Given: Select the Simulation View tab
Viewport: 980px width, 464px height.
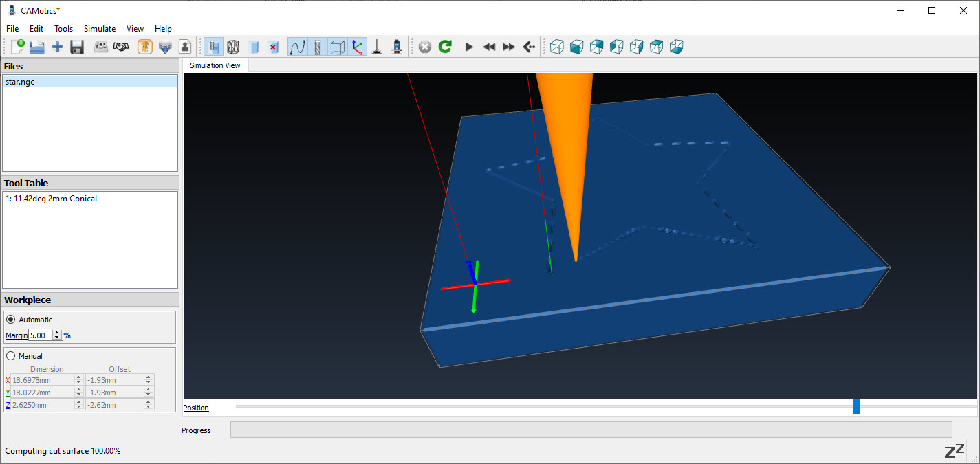Looking at the screenshot, I should pos(215,65).
